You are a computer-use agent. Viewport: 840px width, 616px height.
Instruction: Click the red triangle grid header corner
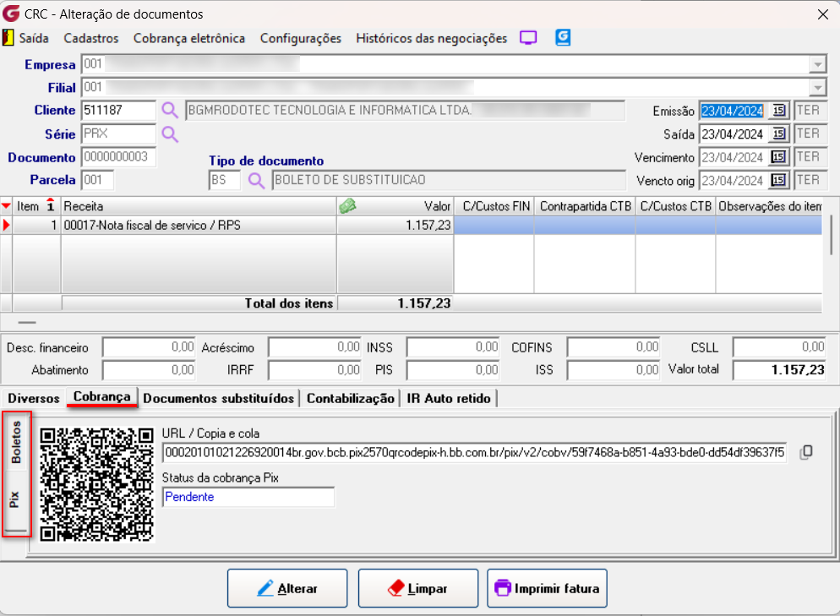point(6,205)
